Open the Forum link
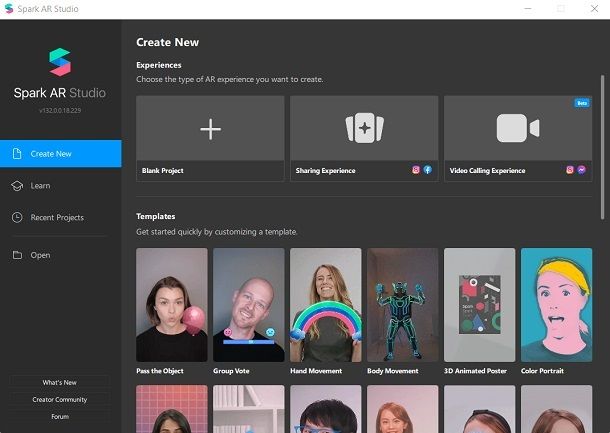Screen dimensions: 610x433 (x=60, y=417)
